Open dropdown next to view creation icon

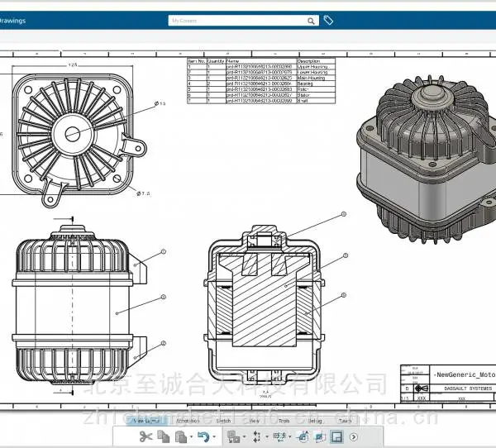click(244, 437)
